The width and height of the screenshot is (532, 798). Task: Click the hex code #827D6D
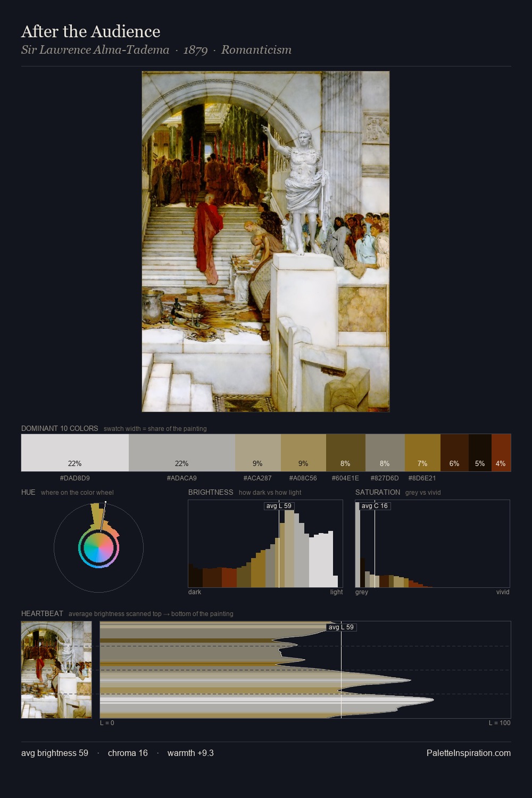pyautogui.click(x=385, y=478)
